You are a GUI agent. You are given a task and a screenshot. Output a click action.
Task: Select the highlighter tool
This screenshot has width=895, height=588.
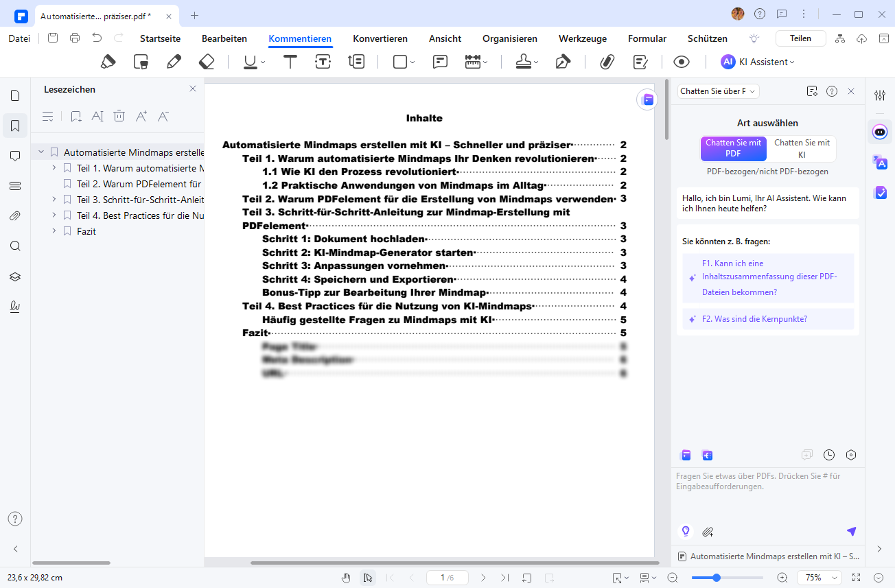(108, 62)
